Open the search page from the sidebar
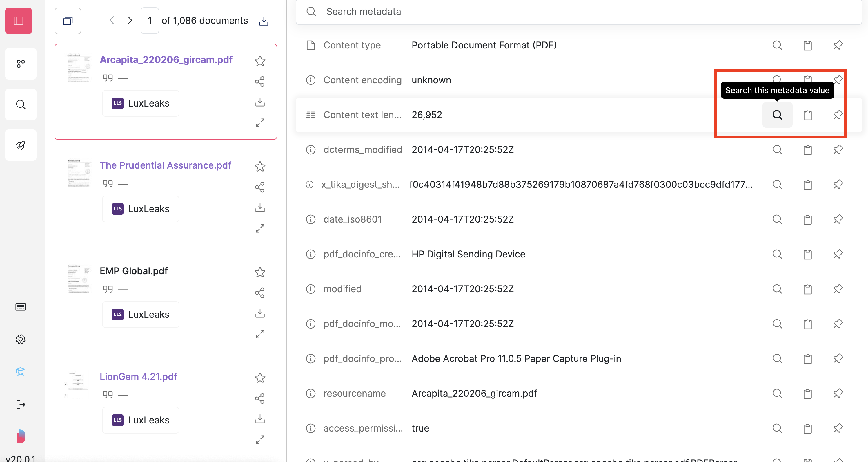Image resolution: width=868 pixels, height=462 pixels. (21, 104)
